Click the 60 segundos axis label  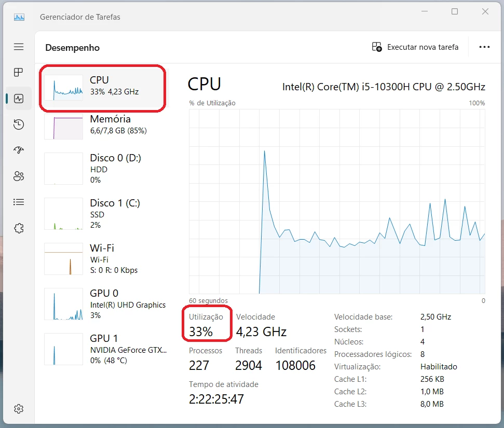[x=208, y=301]
